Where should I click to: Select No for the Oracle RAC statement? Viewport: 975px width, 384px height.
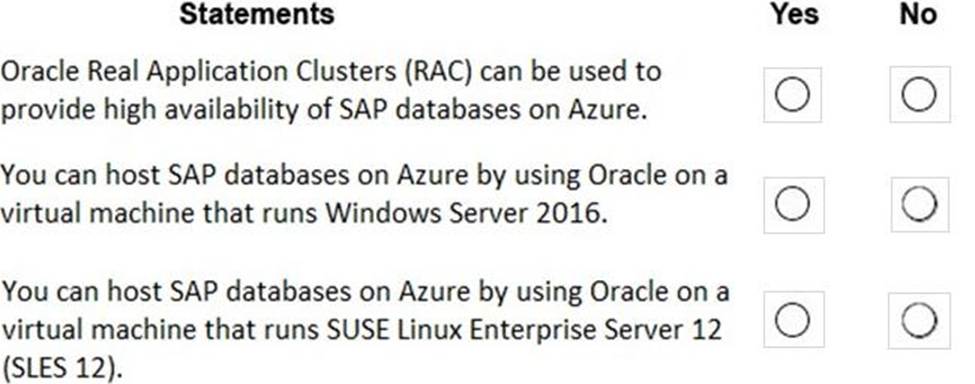[x=918, y=94]
